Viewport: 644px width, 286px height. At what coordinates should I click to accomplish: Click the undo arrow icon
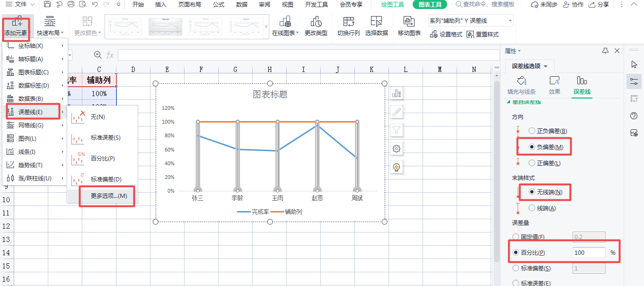(x=95, y=5)
